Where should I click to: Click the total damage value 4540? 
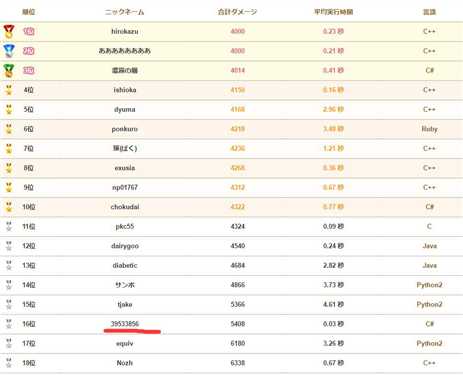click(238, 246)
